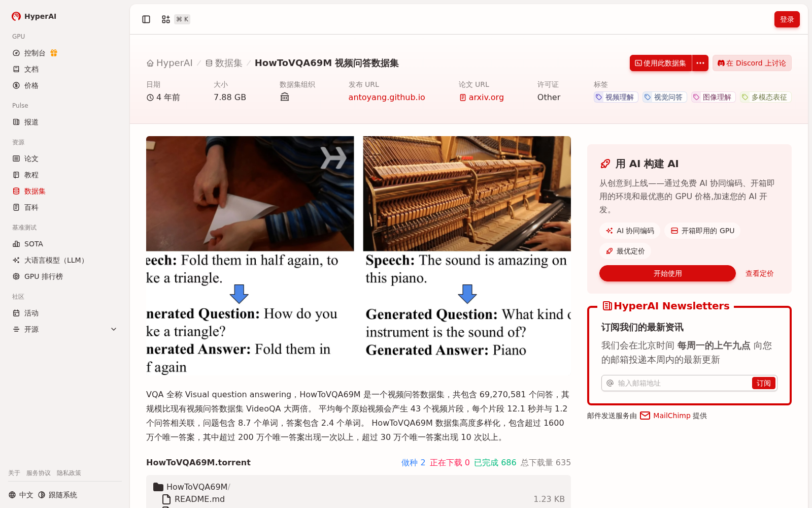The width and height of the screenshot is (812, 508).
Task: Click the rocket icon beside 用 AI 构建 AI
Action: click(605, 164)
